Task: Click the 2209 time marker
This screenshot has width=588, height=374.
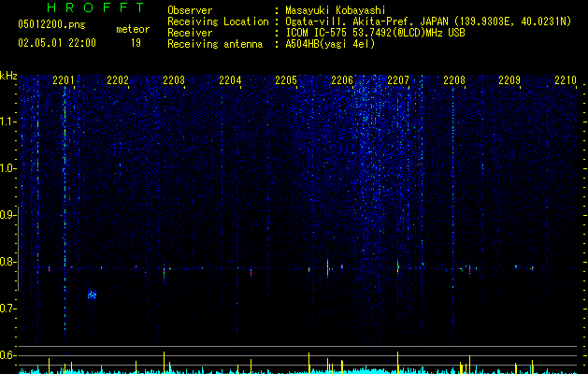Action: (x=509, y=79)
